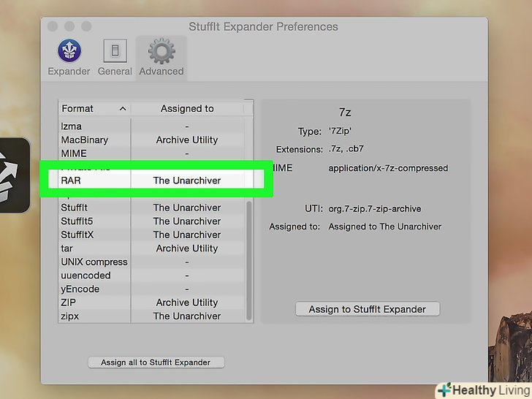The height and width of the screenshot is (399, 532).
Task: Click the application/x-7z-compressed MIME value
Action: 388,168
